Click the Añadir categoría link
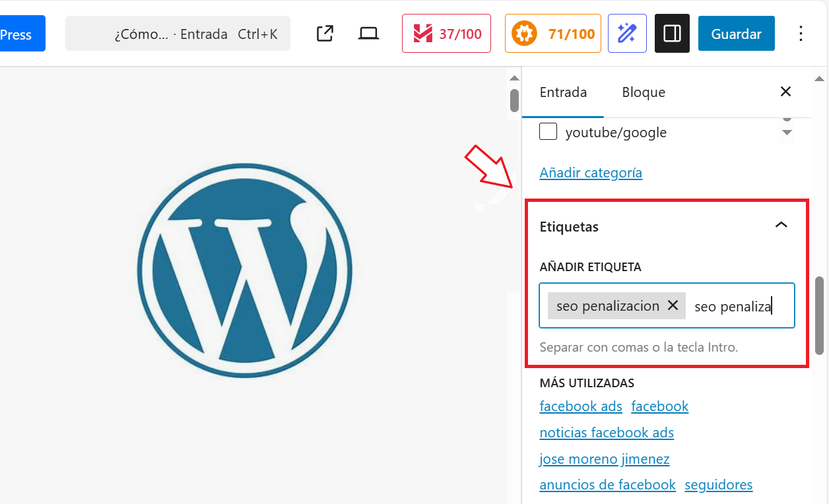The width and height of the screenshot is (829, 504). click(x=591, y=173)
